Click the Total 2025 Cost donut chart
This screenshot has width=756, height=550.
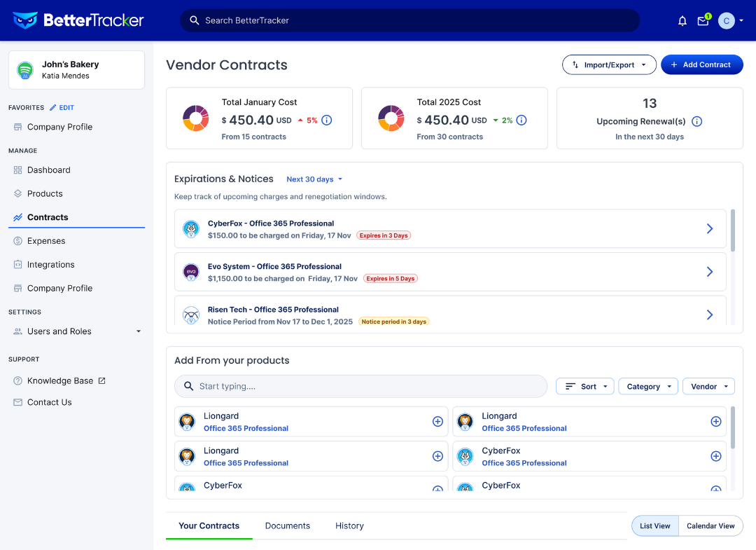point(391,118)
